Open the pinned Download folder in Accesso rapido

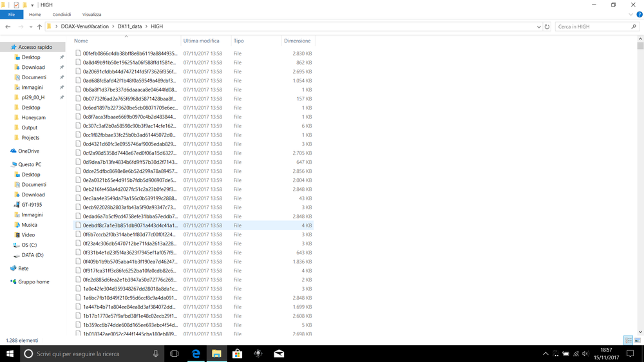coord(33,68)
